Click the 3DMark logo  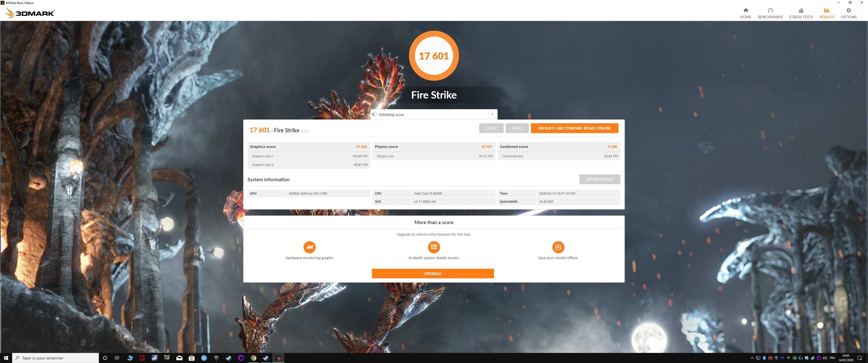(x=30, y=13)
